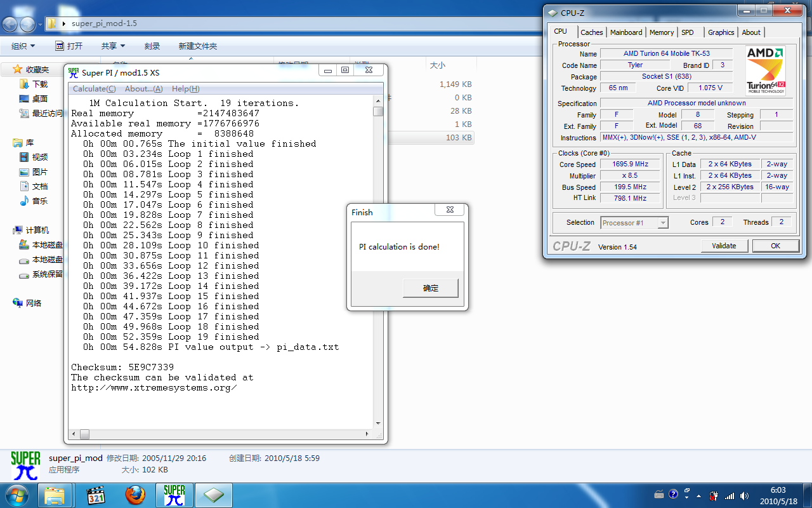Switch to the Memory tab in CPU-Z
Viewport: 812px width, 508px height.
(x=662, y=32)
